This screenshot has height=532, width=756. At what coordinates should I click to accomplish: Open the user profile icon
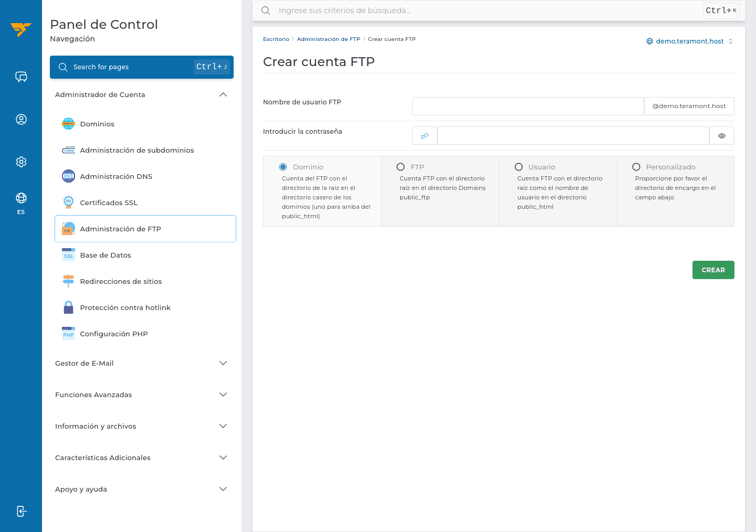point(21,119)
